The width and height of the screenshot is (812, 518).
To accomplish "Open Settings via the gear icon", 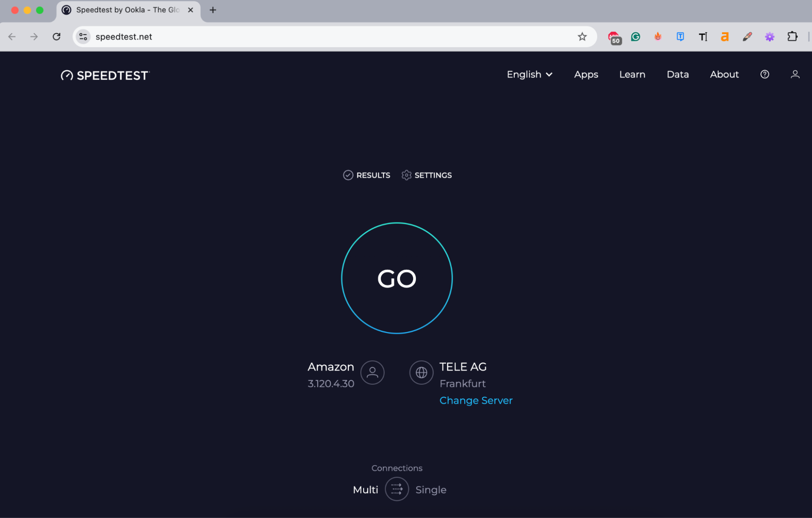I will coord(406,175).
